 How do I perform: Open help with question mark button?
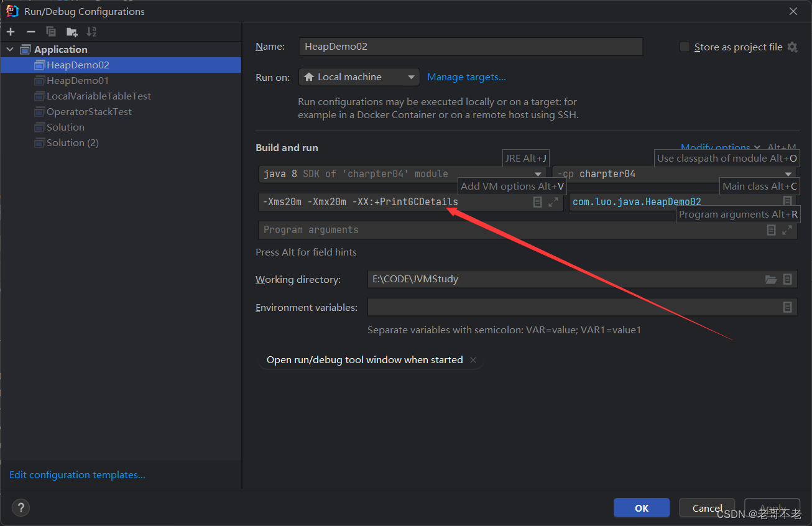tap(21, 507)
